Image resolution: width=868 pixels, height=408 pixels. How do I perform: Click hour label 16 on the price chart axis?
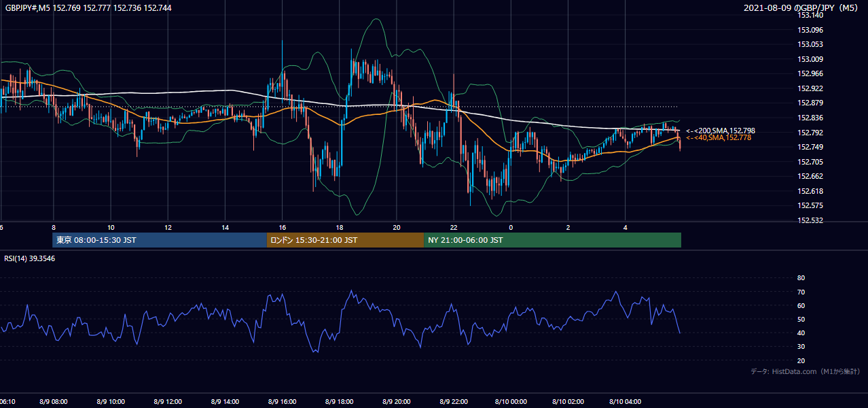(x=283, y=228)
